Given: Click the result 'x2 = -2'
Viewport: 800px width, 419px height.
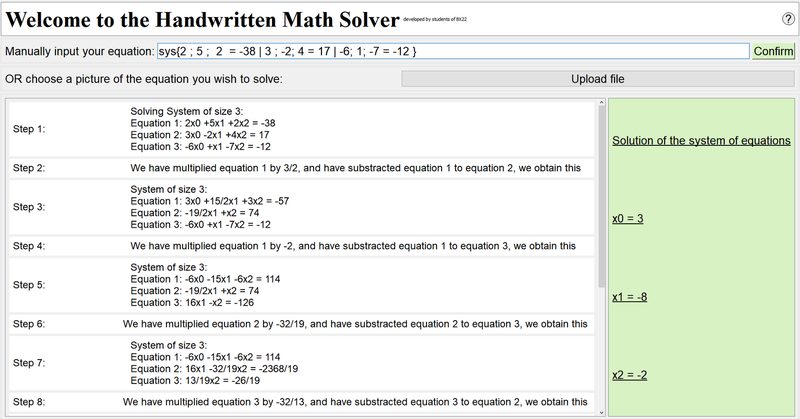Looking at the screenshot, I should point(630,375).
